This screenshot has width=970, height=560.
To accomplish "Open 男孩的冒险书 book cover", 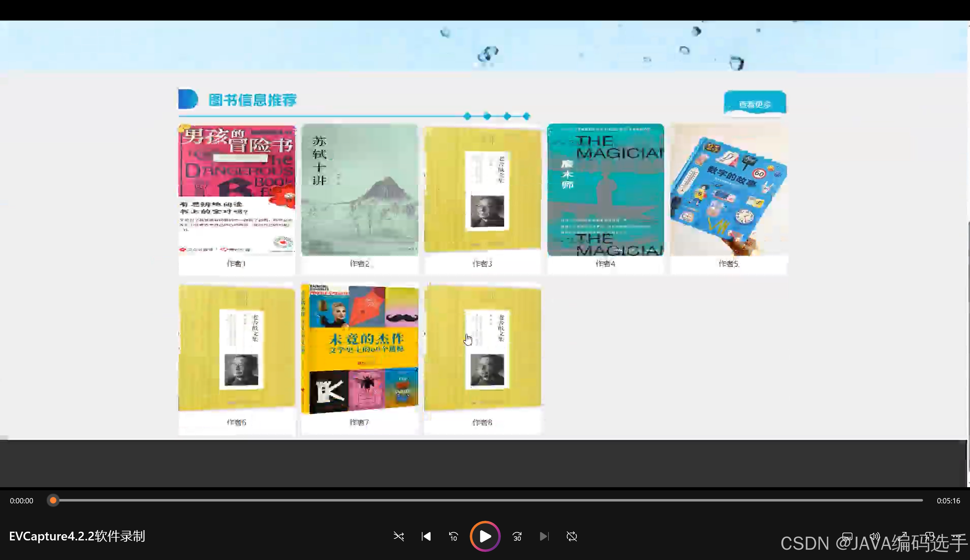I will click(x=237, y=189).
